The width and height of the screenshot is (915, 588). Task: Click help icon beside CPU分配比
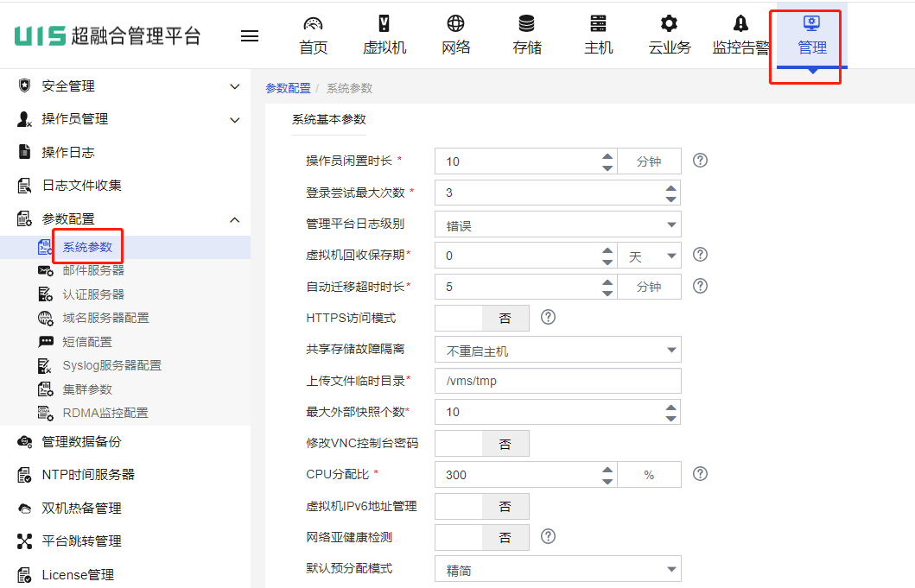[701, 474]
